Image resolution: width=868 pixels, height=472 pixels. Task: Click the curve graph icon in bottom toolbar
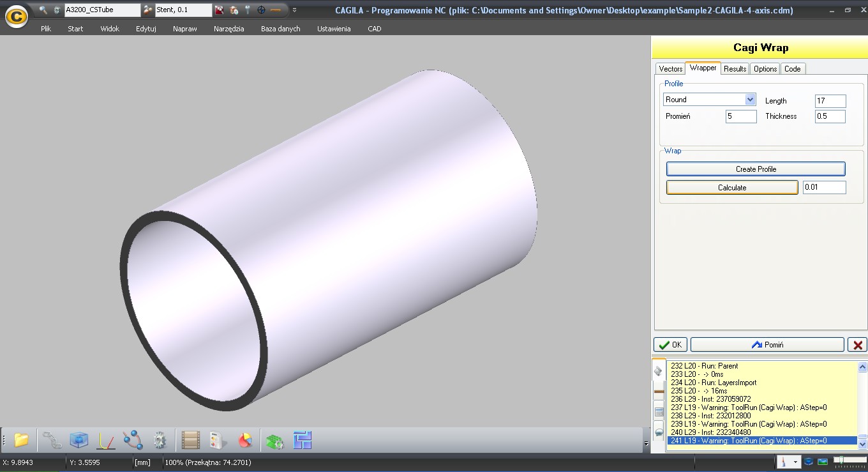pos(106,440)
